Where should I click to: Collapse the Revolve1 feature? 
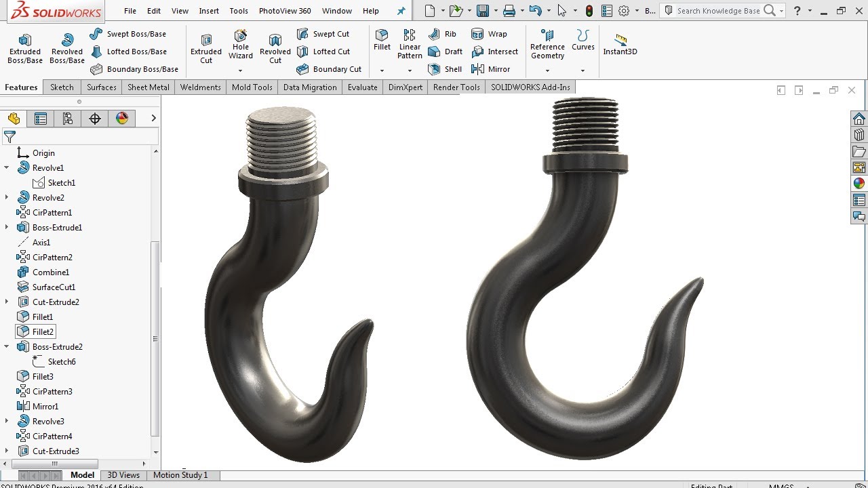7,167
